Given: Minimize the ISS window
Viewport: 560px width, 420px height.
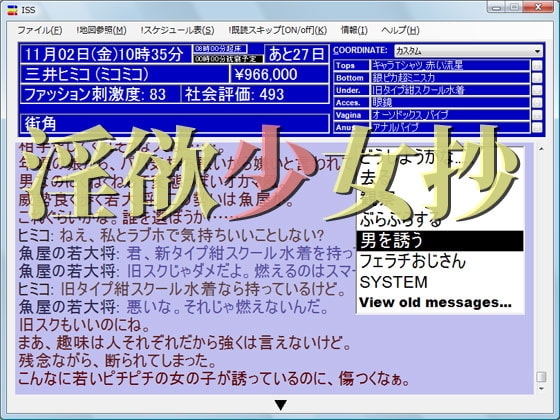Looking at the screenshot, I should click(496, 7).
